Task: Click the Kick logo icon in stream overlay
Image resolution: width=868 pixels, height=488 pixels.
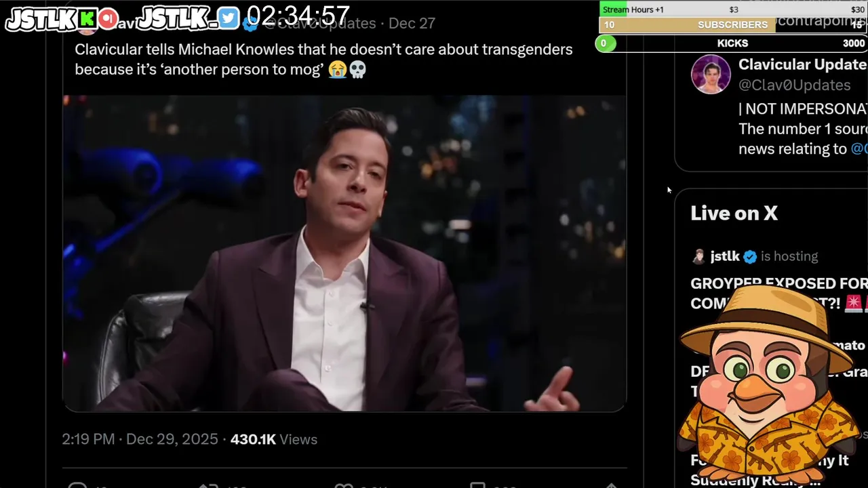Action: [x=88, y=20]
